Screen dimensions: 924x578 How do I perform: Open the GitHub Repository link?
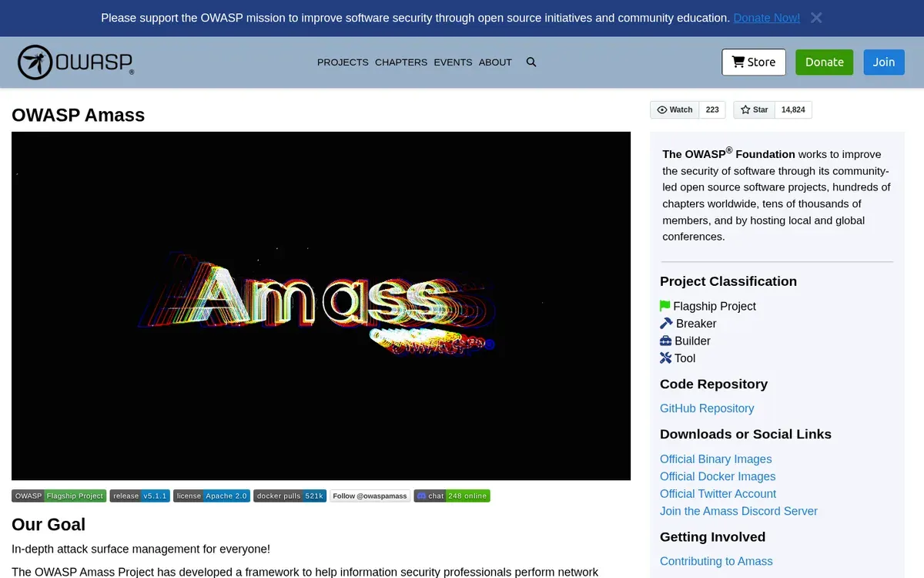pos(707,408)
